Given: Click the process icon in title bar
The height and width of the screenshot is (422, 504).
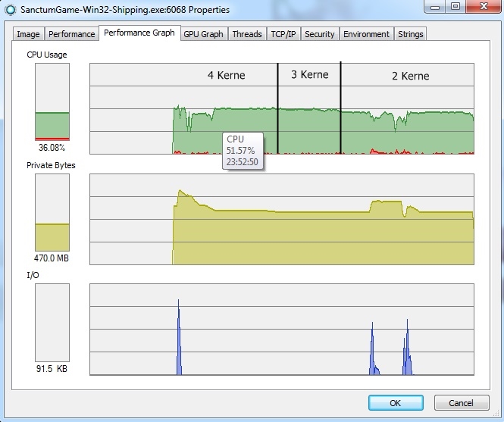Looking at the screenshot, I should click(x=11, y=10).
